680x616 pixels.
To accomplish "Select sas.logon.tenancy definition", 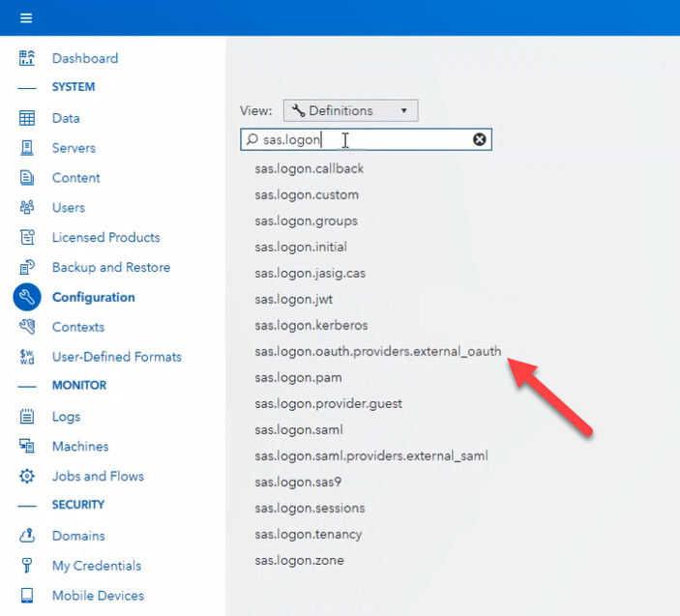I will point(309,535).
